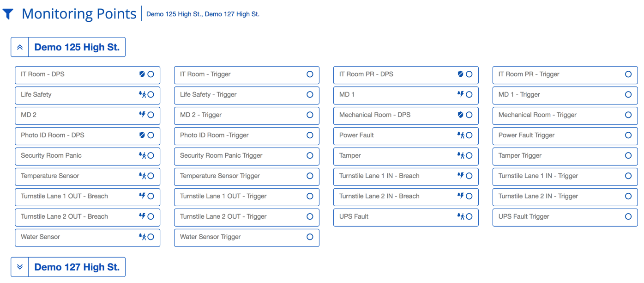
Task: Click the lightning bolt icon on MD 1
Action: (462, 95)
